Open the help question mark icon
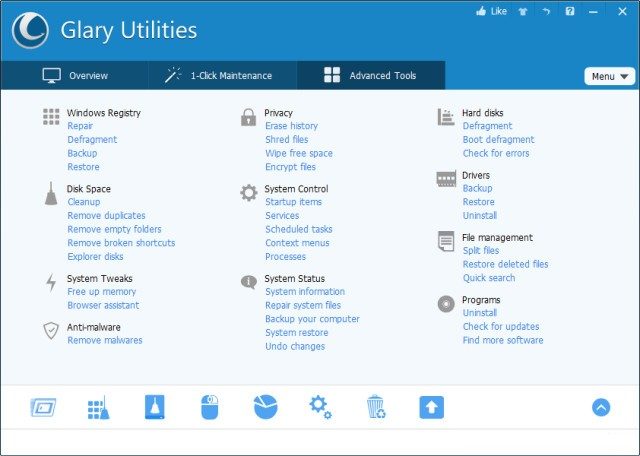 (570, 11)
